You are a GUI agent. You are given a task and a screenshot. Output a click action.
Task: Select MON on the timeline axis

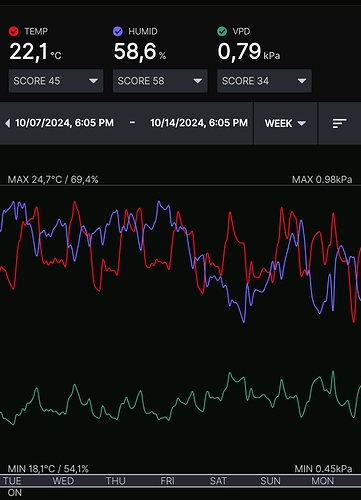click(x=323, y=481)
